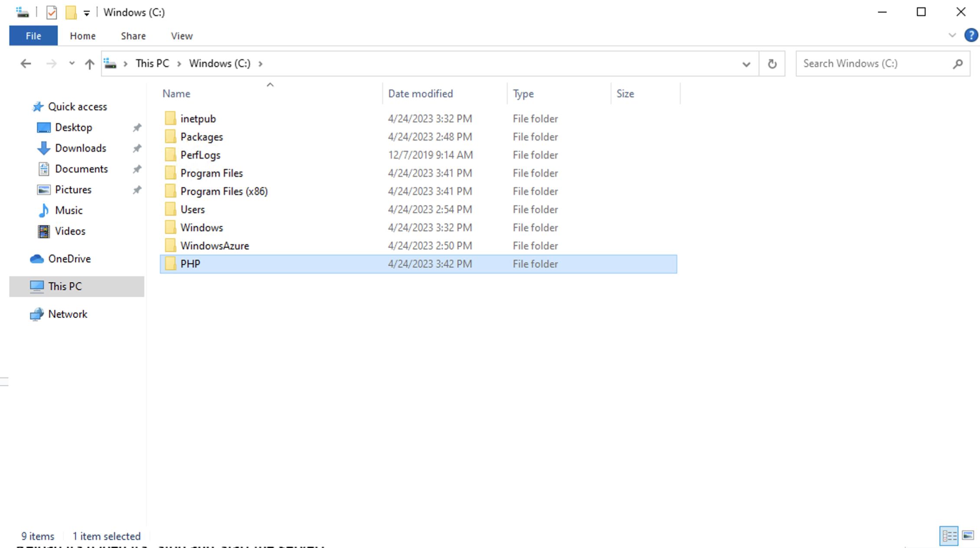The width and height of the screenshot is (980, 548).
Task: Unpin Desktop from Quick access
Action: point(137,127)
